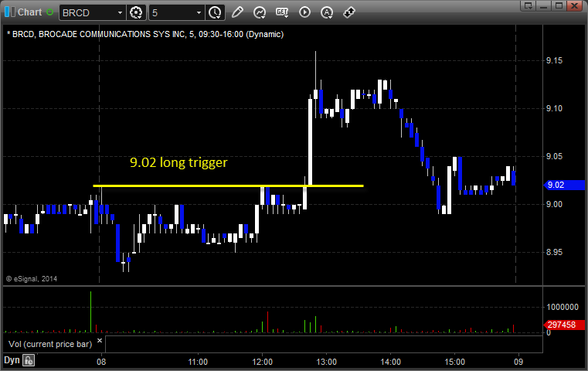Click the green link status circle
The width and height of the screenshot is (588, 371).
[x=50, y=12]
